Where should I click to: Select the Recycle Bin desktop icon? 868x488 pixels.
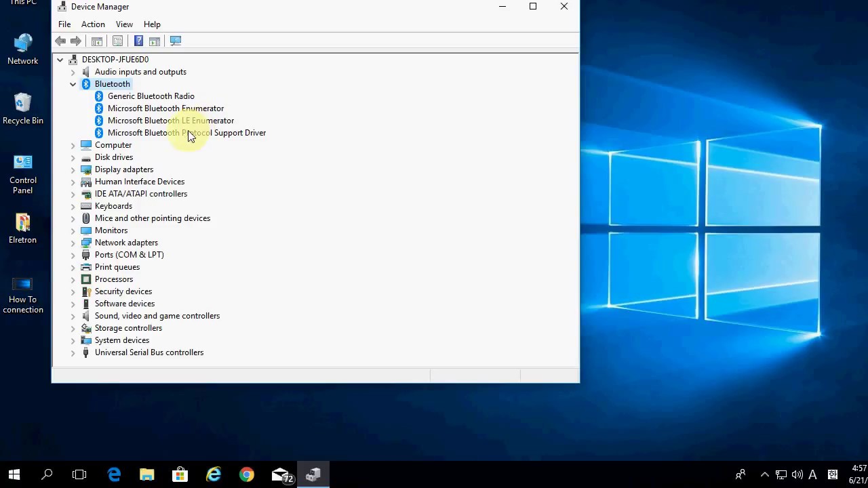coord(22,108)
